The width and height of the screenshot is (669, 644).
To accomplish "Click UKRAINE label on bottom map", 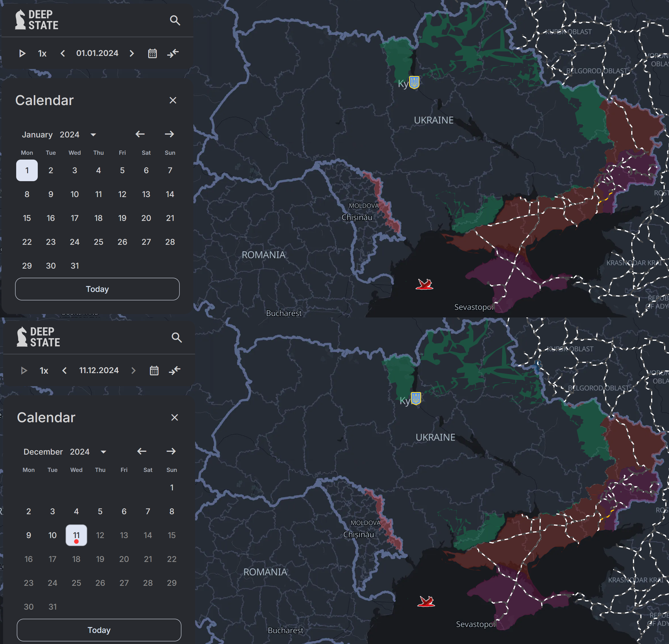I will pyautogui.click(x=436, y=438).
